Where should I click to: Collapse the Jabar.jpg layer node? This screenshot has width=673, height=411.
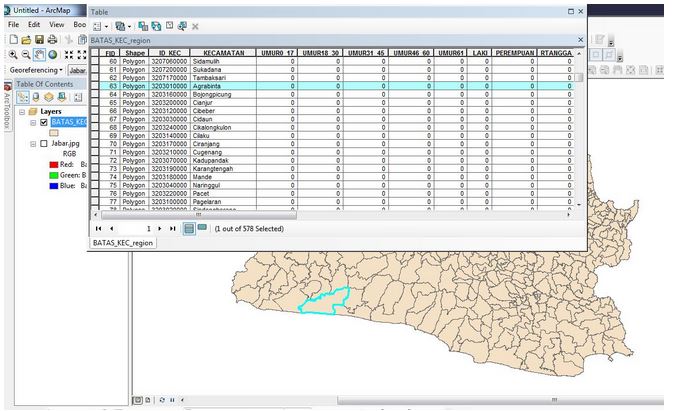pyautogui.click(x=33, y=144)
